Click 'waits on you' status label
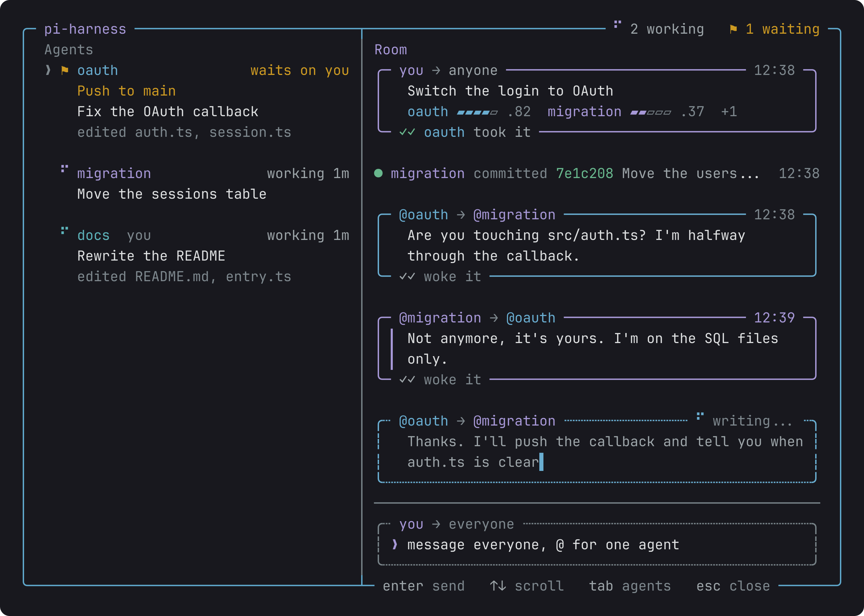 pos(300,70)
